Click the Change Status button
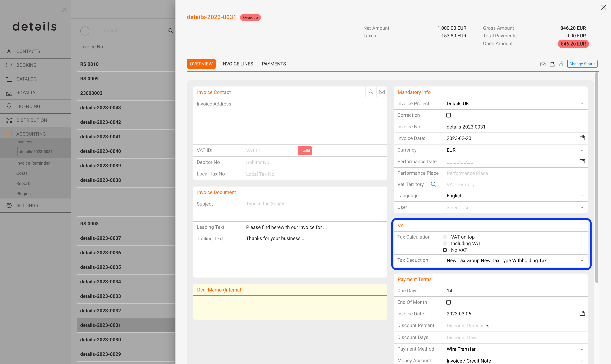 click(x=582, y=64)
